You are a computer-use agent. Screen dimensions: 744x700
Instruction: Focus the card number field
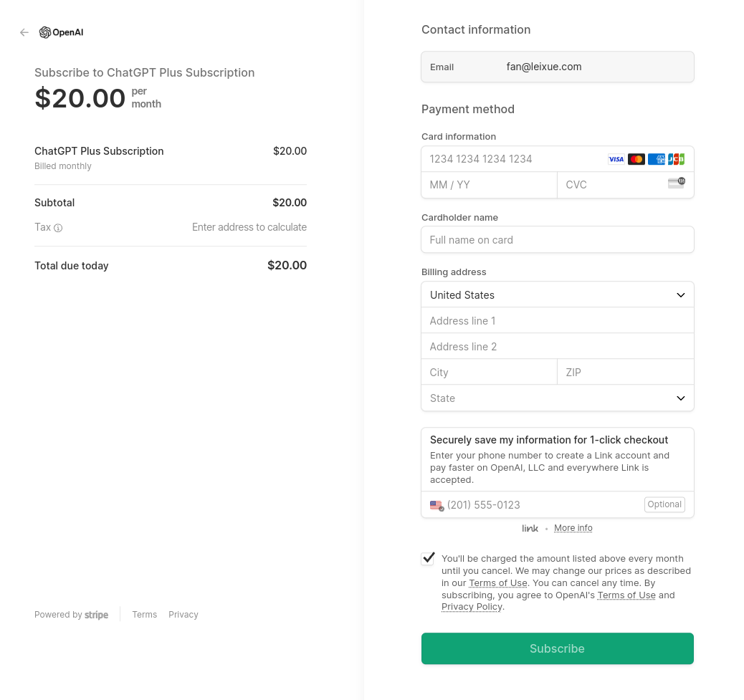512,159
